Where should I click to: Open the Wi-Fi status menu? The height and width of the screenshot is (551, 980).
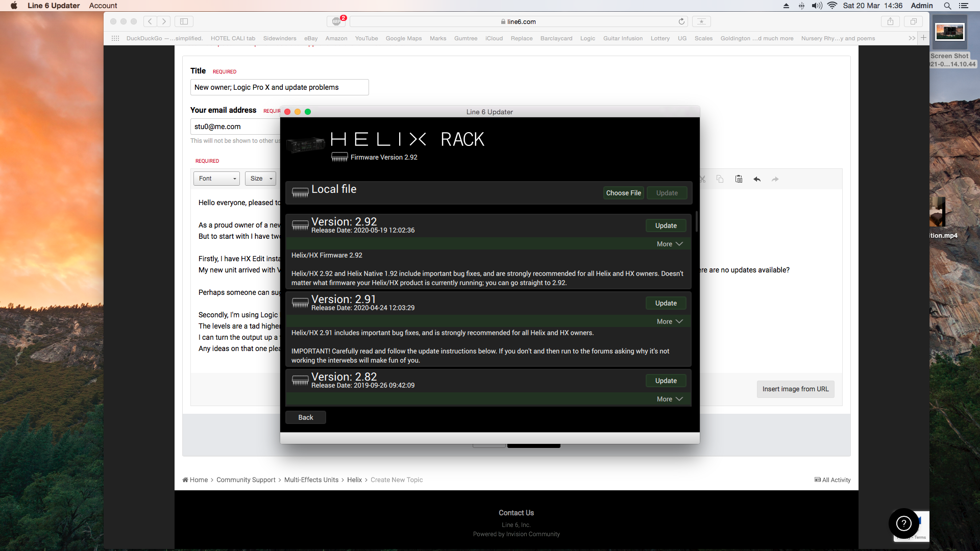(x=832, y=6)
